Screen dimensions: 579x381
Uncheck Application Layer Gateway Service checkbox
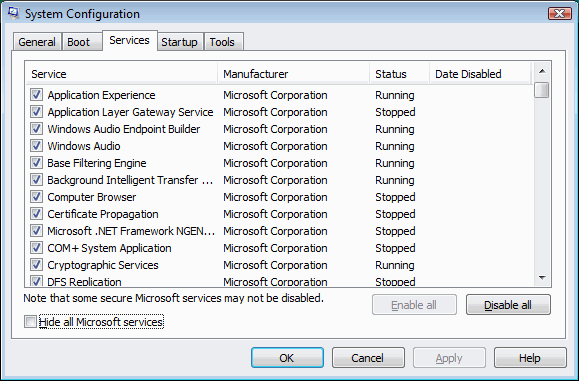click(36, 112)
